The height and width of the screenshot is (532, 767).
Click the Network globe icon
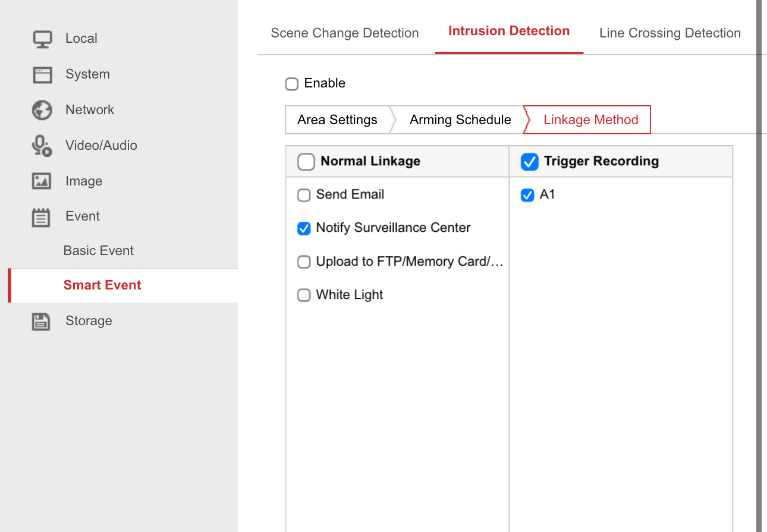point(42,110)
